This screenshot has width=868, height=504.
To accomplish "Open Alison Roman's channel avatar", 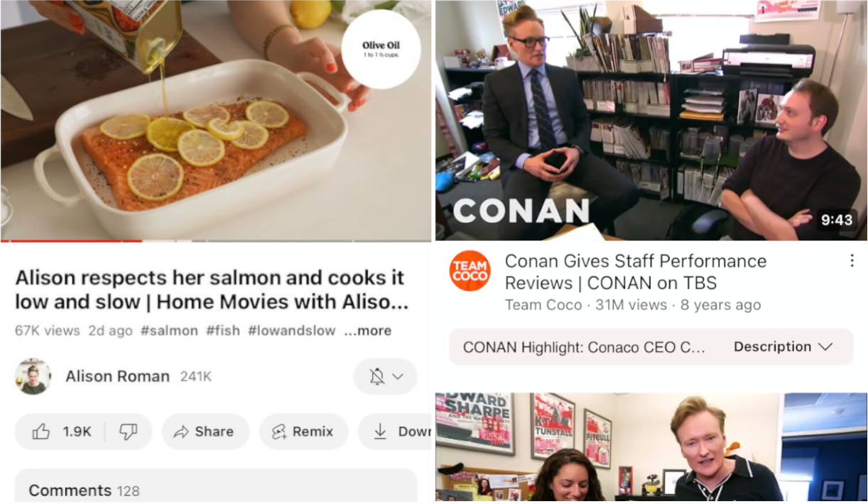I will [33, 376].
